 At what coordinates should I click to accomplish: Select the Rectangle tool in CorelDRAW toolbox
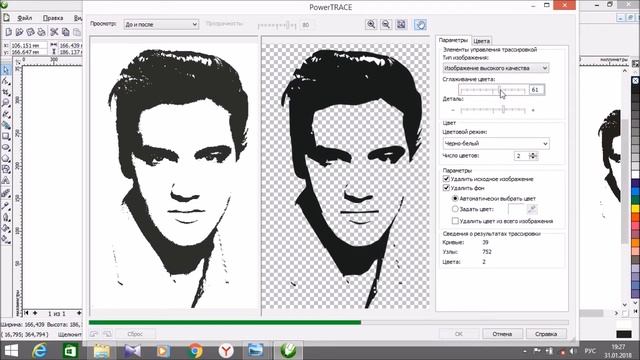[x=6, y=136]
